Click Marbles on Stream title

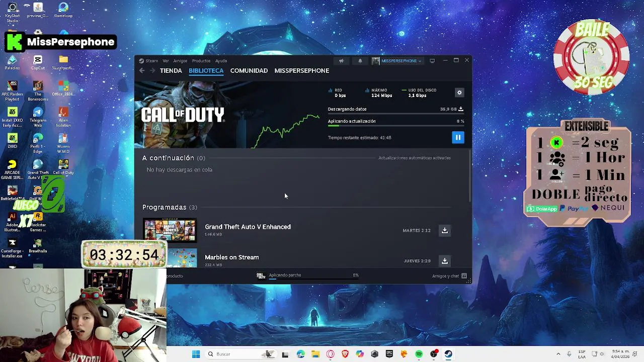232,257
